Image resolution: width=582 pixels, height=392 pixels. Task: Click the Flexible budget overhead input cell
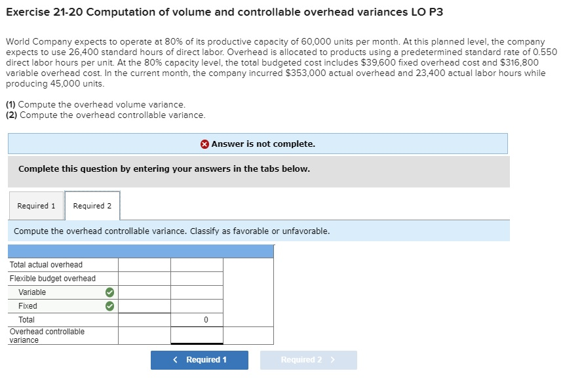(144, 278)
